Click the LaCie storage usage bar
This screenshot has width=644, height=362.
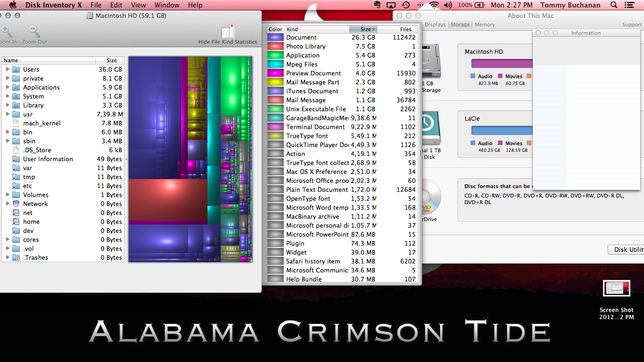(502, 130)
